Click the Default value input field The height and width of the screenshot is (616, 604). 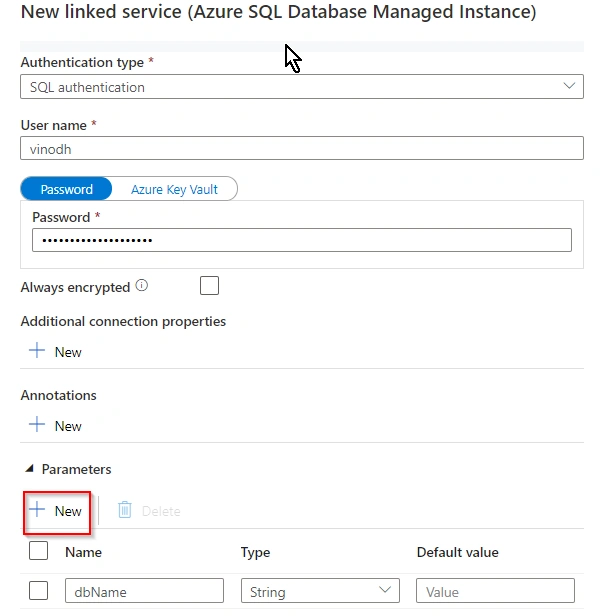click(496, 590)
